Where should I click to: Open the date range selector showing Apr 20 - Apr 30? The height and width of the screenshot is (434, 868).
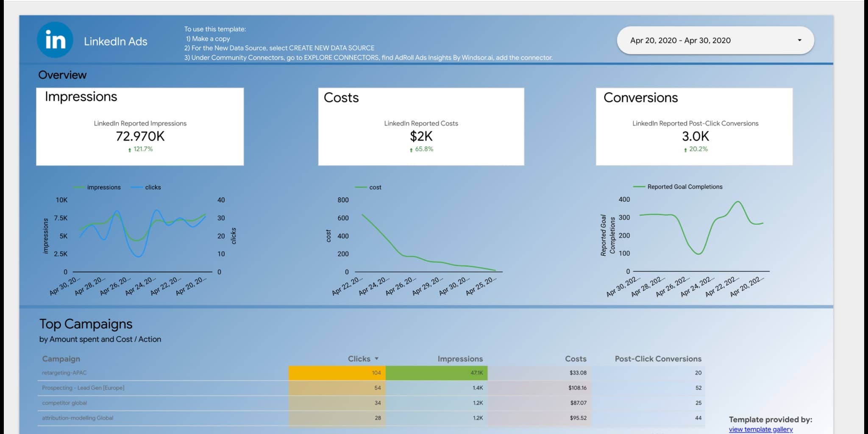[x=715, y=40]
